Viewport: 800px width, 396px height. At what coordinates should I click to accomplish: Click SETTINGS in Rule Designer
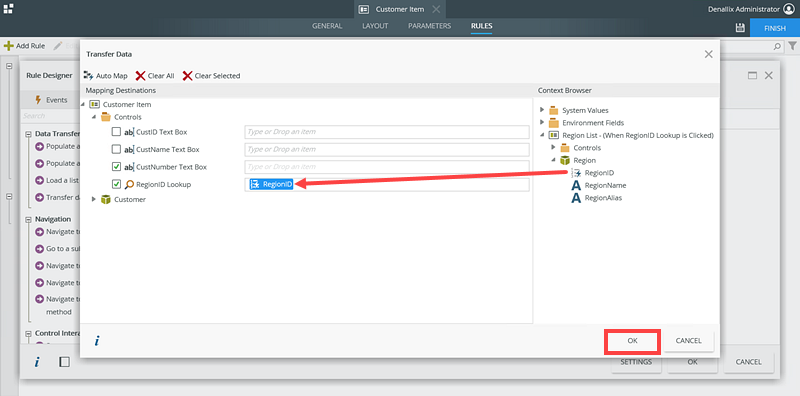636,362
